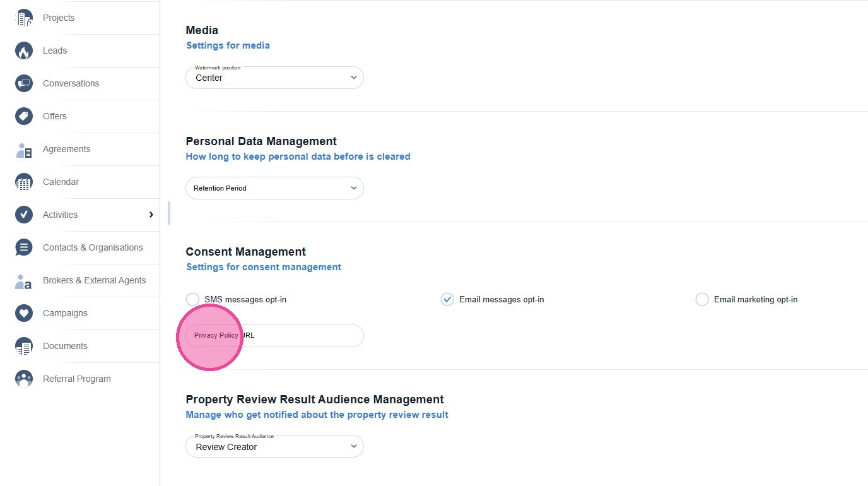
Task: Uncheck Email messages opt-in checkbox
Action: tap(447, 299)
